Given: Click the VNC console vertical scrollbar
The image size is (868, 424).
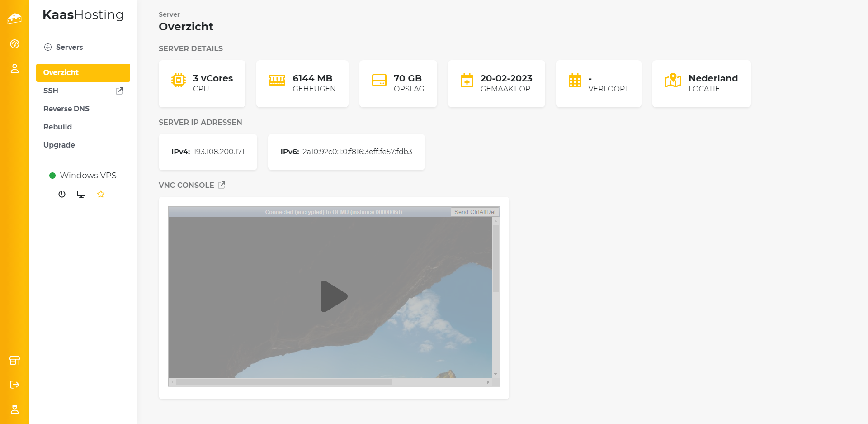Looking at the screenshot, I should (x=496, y=259).
